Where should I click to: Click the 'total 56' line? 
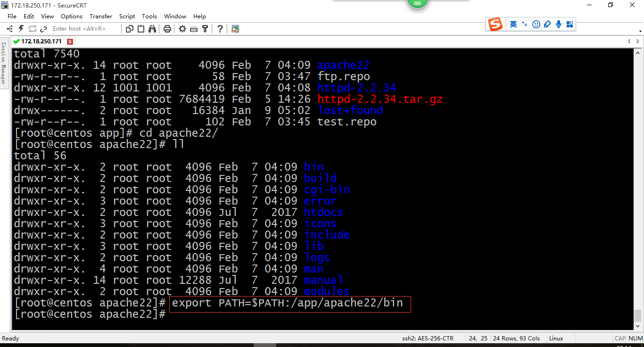40,156
